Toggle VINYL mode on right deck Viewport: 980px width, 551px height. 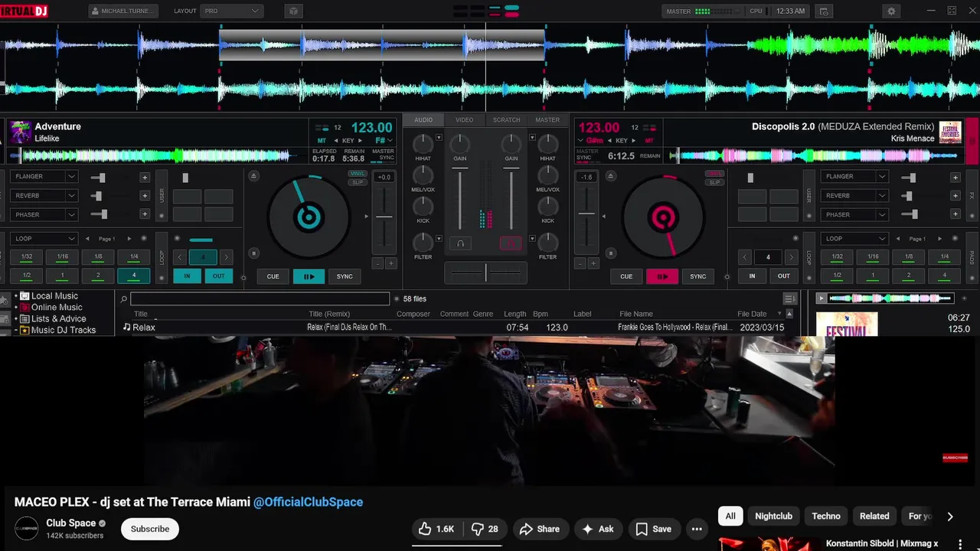coord(715,174)
